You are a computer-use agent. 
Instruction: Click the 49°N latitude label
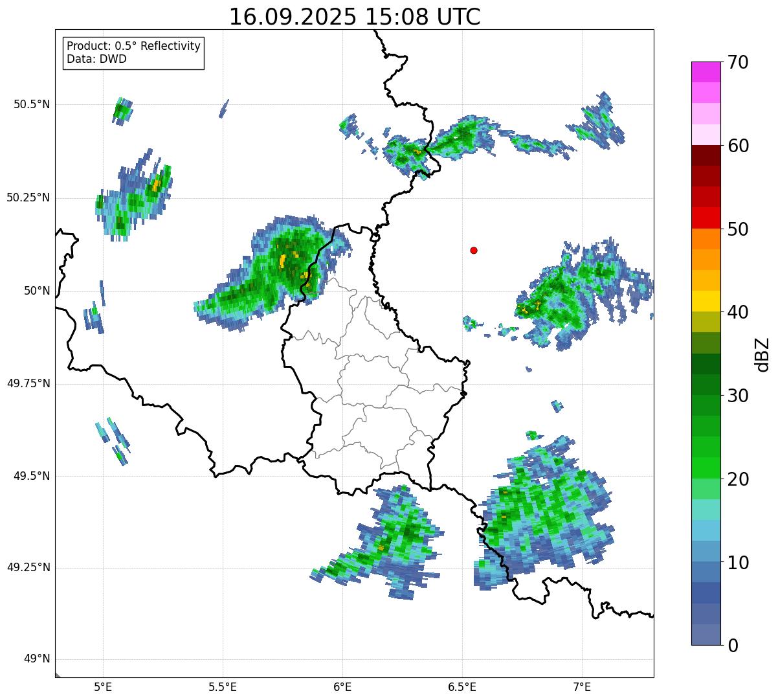(x=37, y=659)
